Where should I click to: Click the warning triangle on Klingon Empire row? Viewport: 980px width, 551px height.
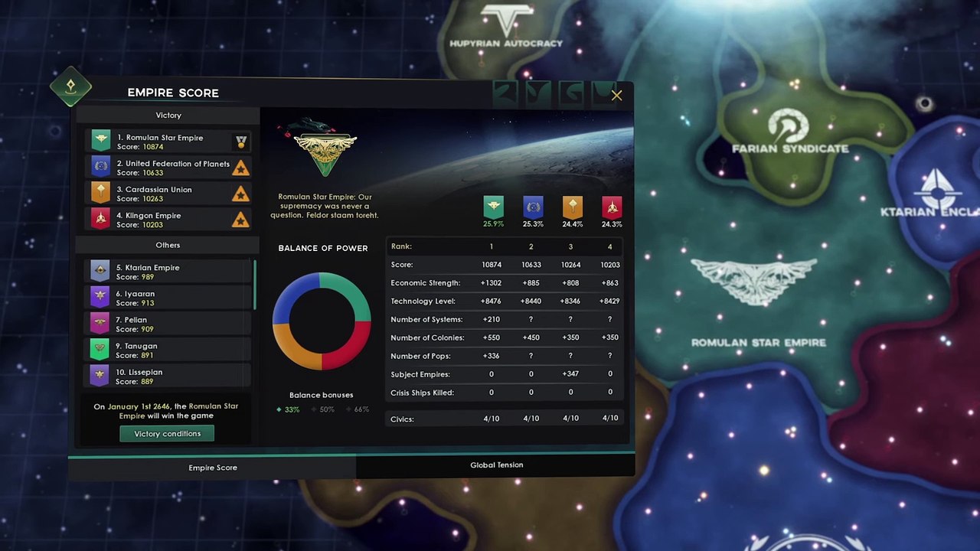241,220
